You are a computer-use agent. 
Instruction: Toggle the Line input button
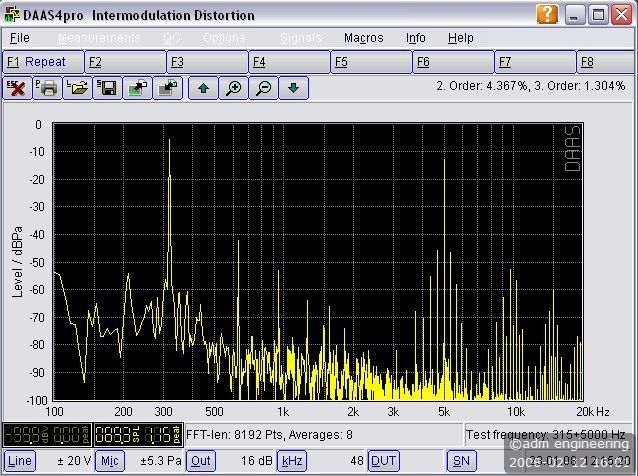click(x=20, y=461)
